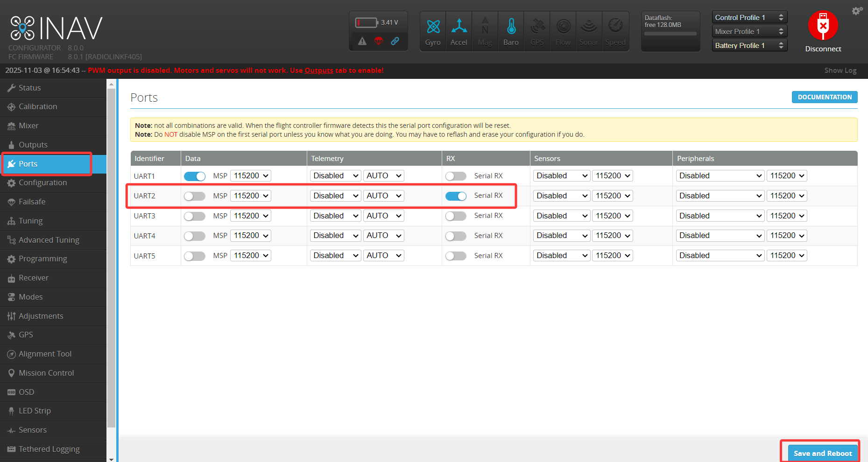Click the Baro sensor thermometer icon
The height and width of the screenshot is (462, 868).
pyautogui.click(x=511, y=27)
